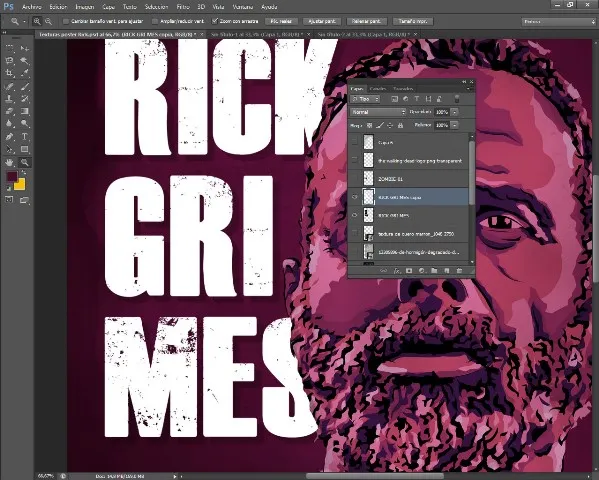The width and height of the screenshot is (599, 480).
Task: Change the screen mode
Action: 24,200
